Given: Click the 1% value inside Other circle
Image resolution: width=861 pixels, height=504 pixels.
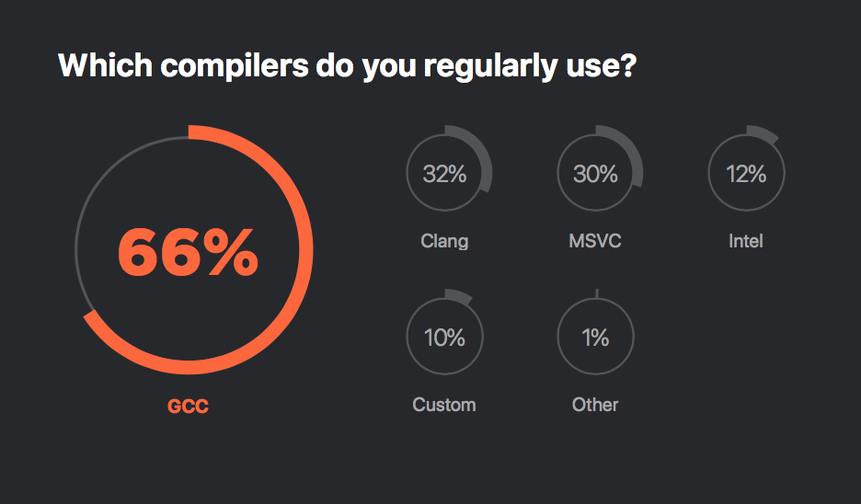Looking at the screenshot, I should [596, 338].
